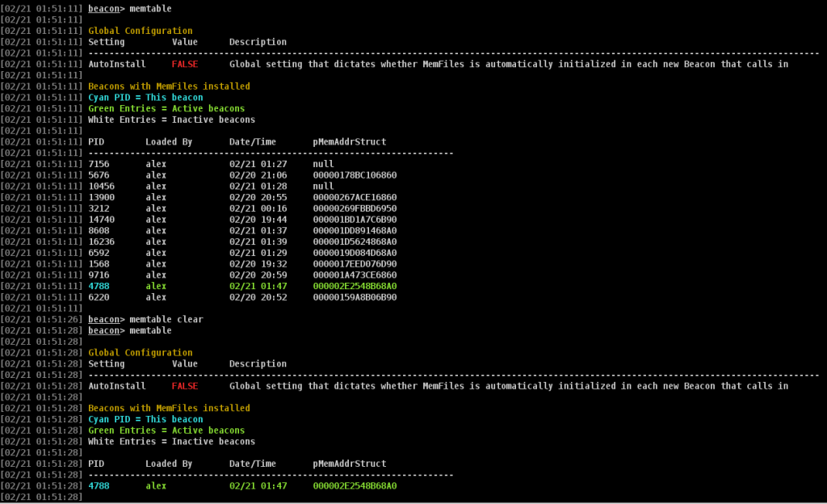The width and height of the screenshot is (827, 504).
Task: Select PID 13900 in the beacon table
Action: pyautogui.click(x=101, y=197)
